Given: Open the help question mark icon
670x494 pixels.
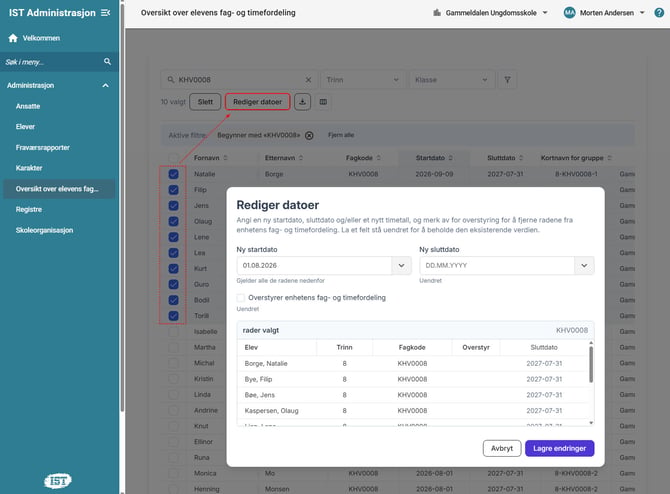Looking at the screenshot, I should pyautogui.click(x=659, y=13).
